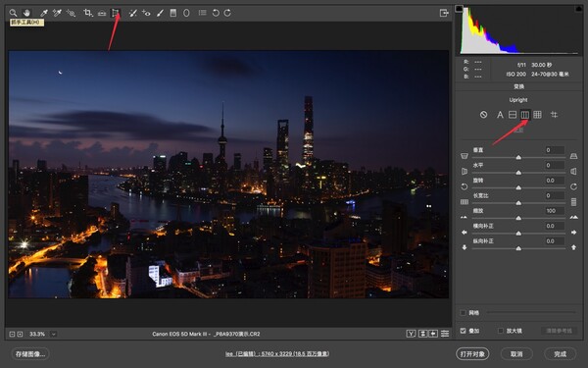Screen dimensions: 588x368
Task: Click the 纵向补正 slider handle
Action: tap(518, 248)
